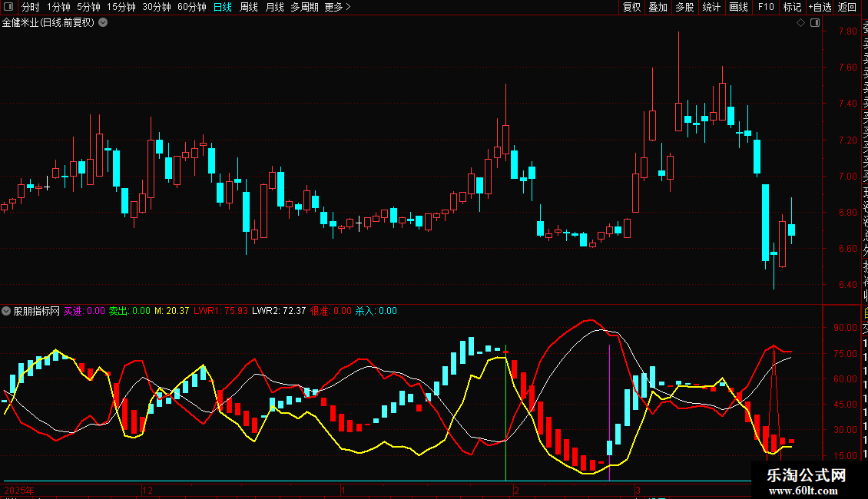Open the dropdown next to 金健米业 title
The image size is (868, 499).
tap(103, 23)
